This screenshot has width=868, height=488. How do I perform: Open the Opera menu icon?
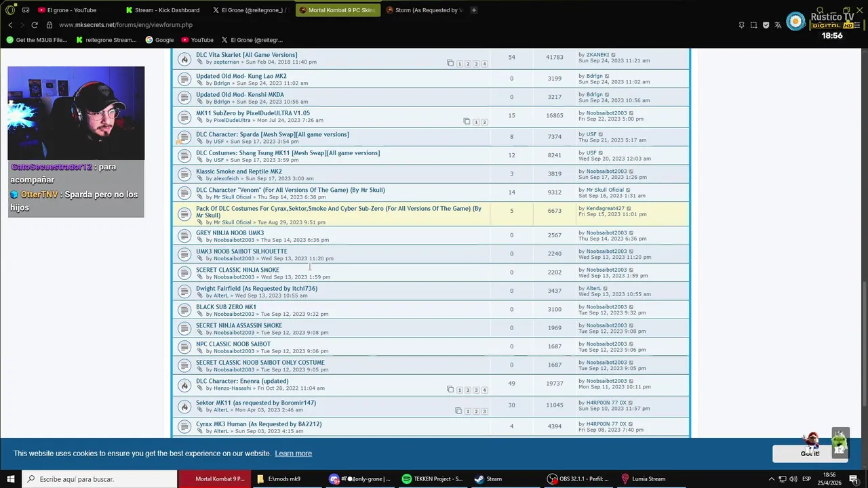click(10, 10)
